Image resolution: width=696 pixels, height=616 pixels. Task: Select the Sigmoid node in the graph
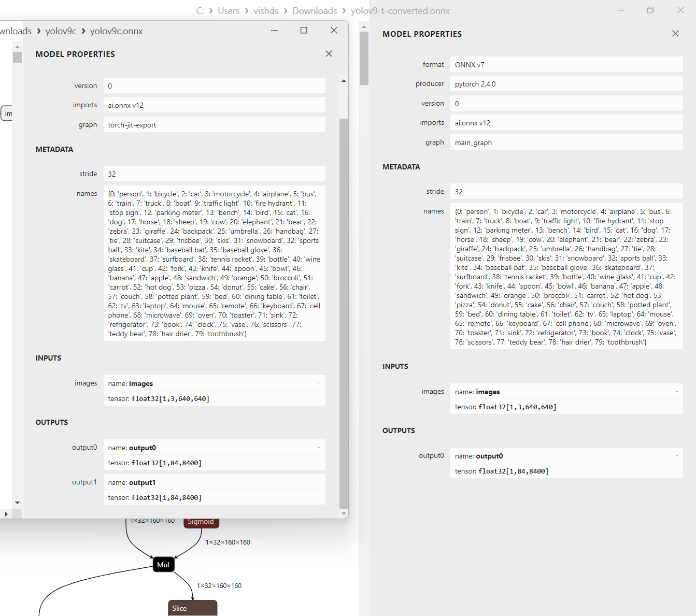(x=201, y=522)
